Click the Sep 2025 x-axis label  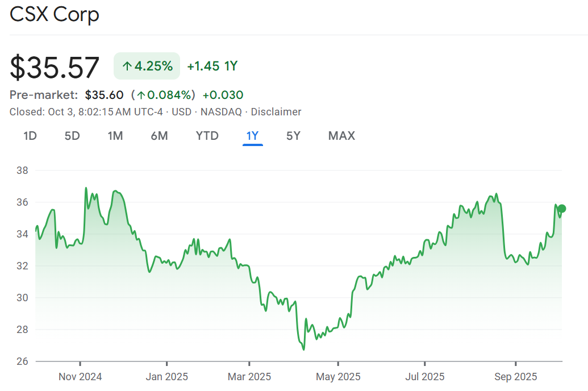[x=515, y=377]
